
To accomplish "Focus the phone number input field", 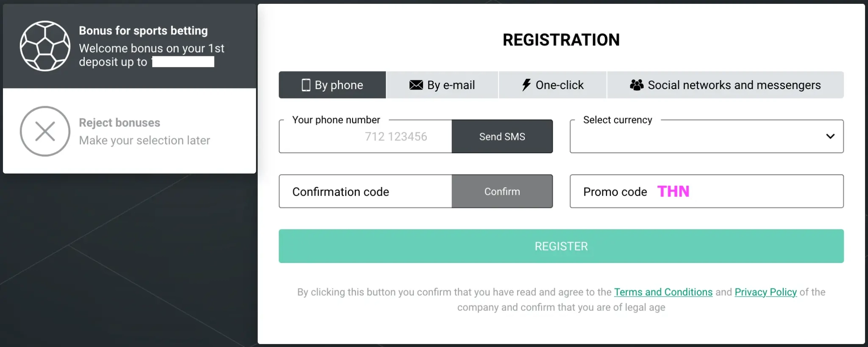I will [x=365, y=136].
